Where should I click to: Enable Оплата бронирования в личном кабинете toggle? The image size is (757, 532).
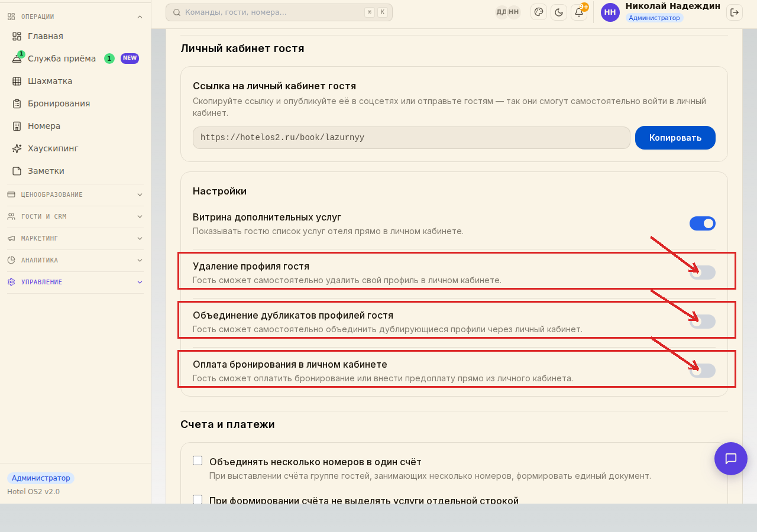[x=703, y=371]
